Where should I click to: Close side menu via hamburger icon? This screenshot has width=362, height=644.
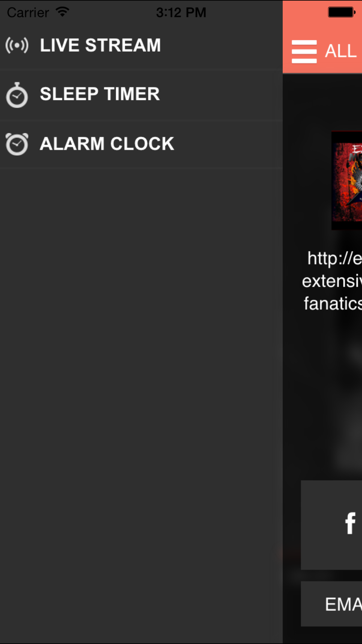coord(304,51)
